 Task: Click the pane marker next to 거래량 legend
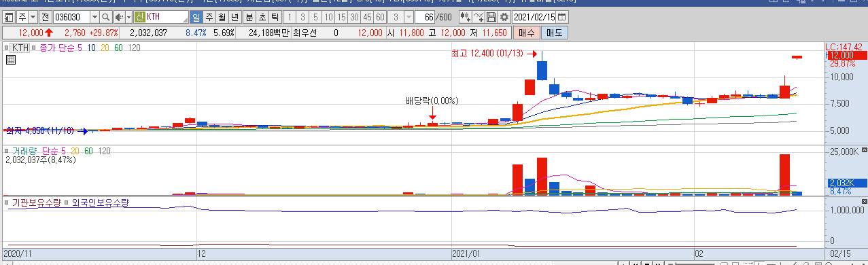7,150
